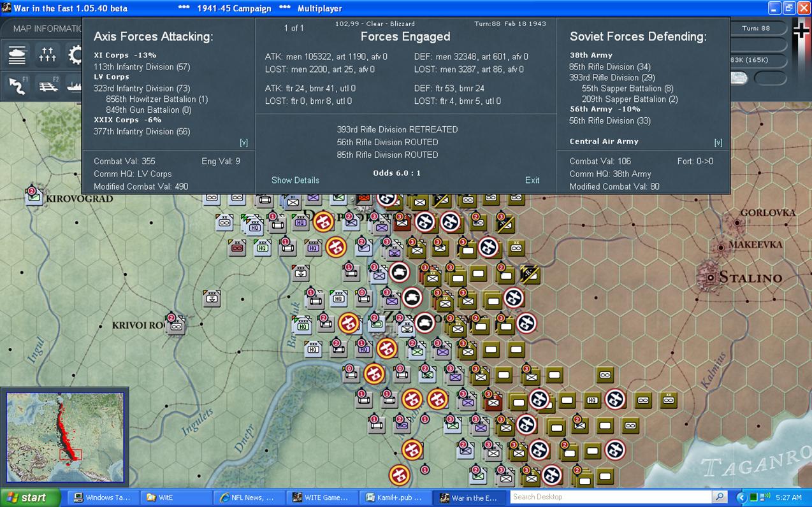Click the XI Corps -13% header
Screen dimensions: 812x507
[x=125, y=55]
